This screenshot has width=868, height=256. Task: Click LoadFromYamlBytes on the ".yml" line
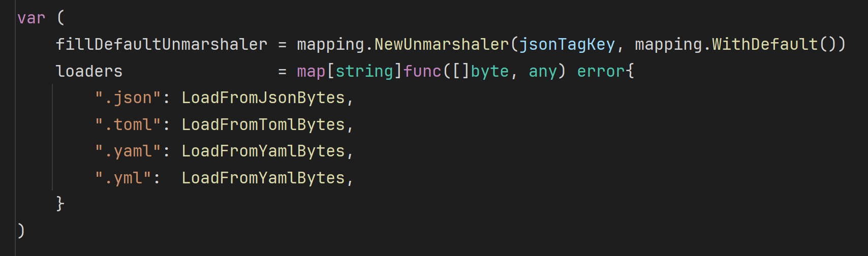coord(263,178)
